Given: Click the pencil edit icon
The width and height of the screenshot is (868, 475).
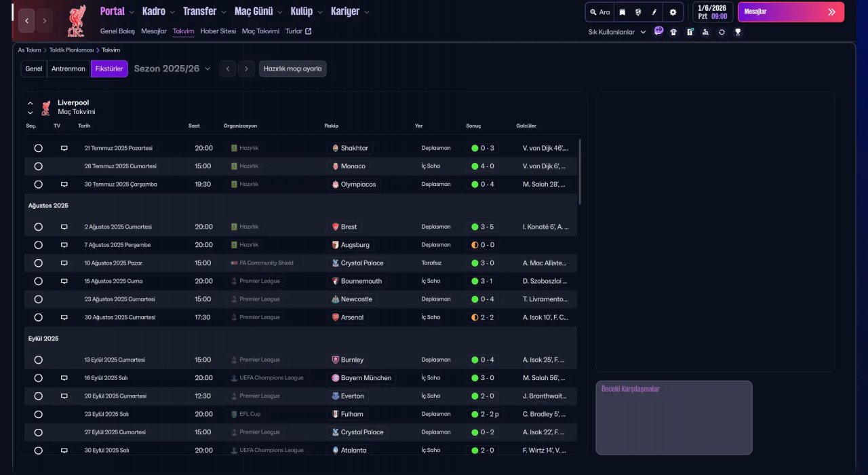Looking at the screenshot, I should click(x=654, y=12).
